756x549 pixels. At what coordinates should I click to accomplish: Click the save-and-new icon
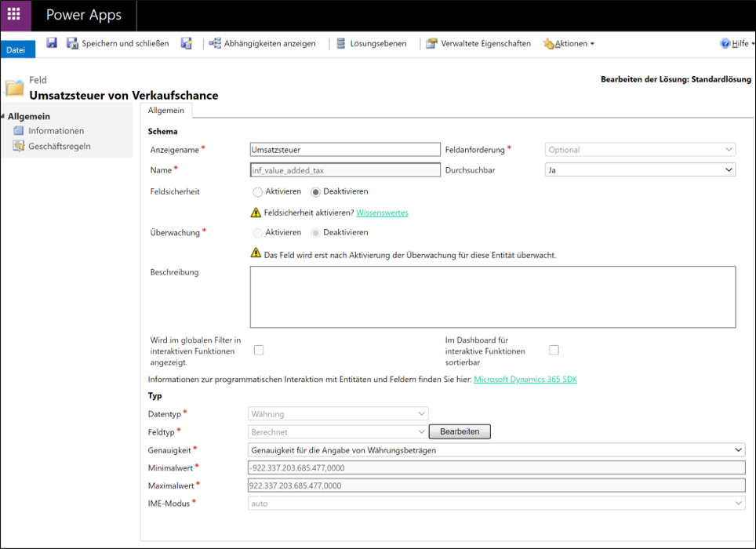point(187,43)
